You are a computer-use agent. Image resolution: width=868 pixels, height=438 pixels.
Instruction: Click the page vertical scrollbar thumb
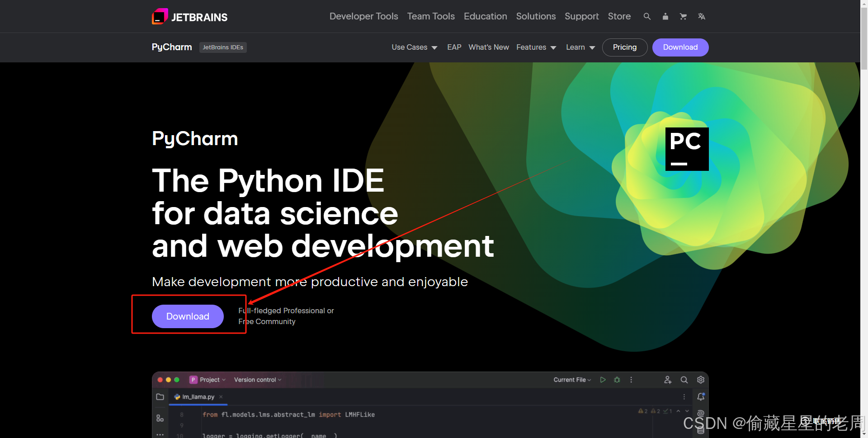864,38
